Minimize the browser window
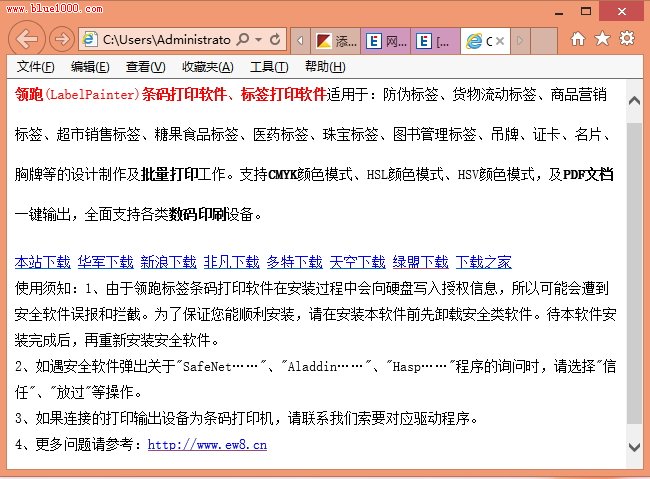The image size is (650, 479). point(559,12)
